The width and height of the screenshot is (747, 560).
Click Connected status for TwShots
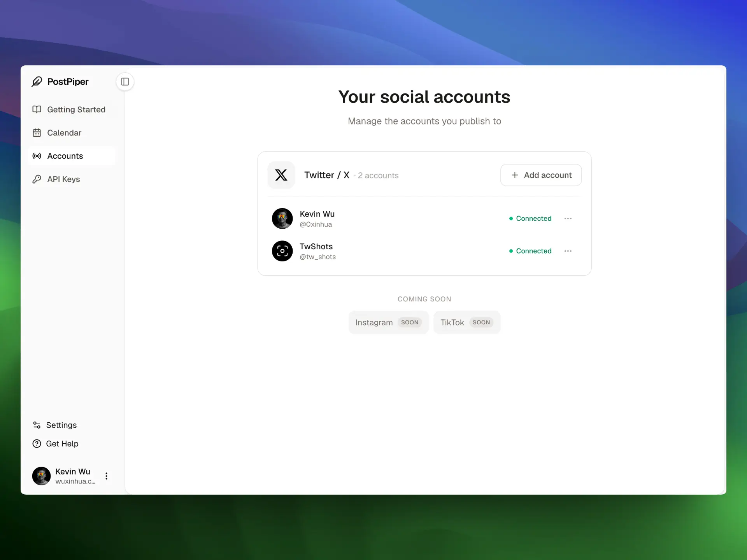530,251
